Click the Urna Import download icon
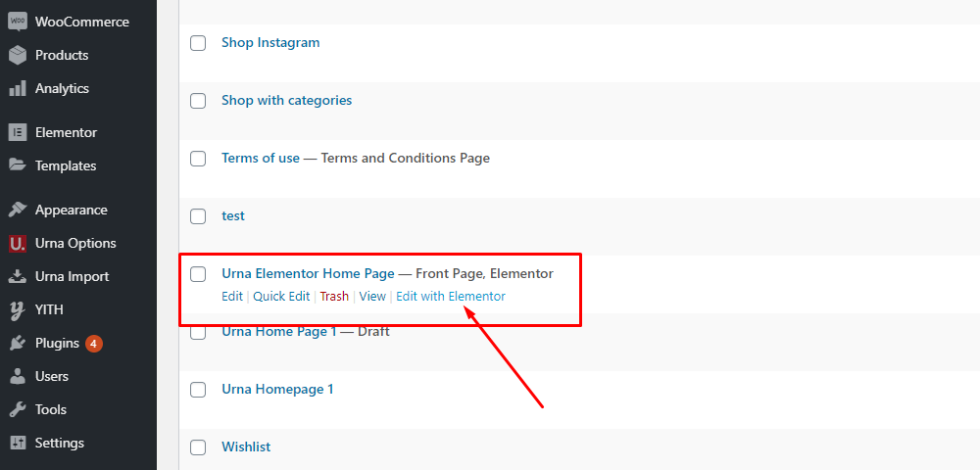 (18, 276)
